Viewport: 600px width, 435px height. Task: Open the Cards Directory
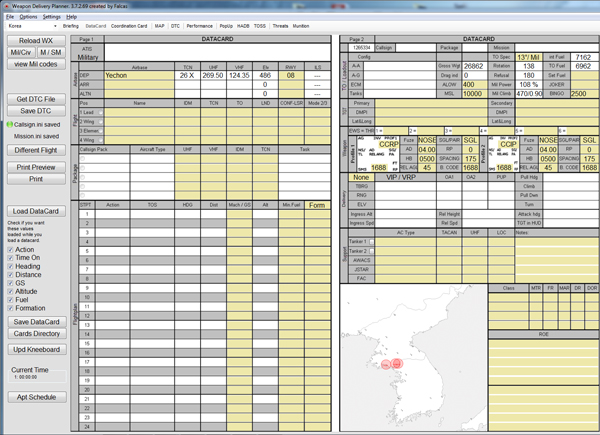click(x=37, y=334)
